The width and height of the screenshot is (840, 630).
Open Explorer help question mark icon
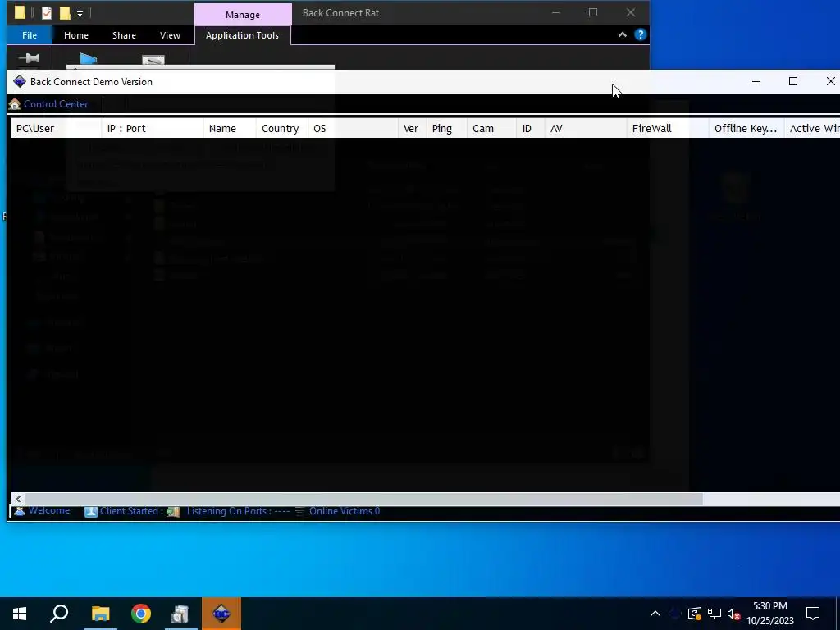pyautogui.click(x=640, y=34)
